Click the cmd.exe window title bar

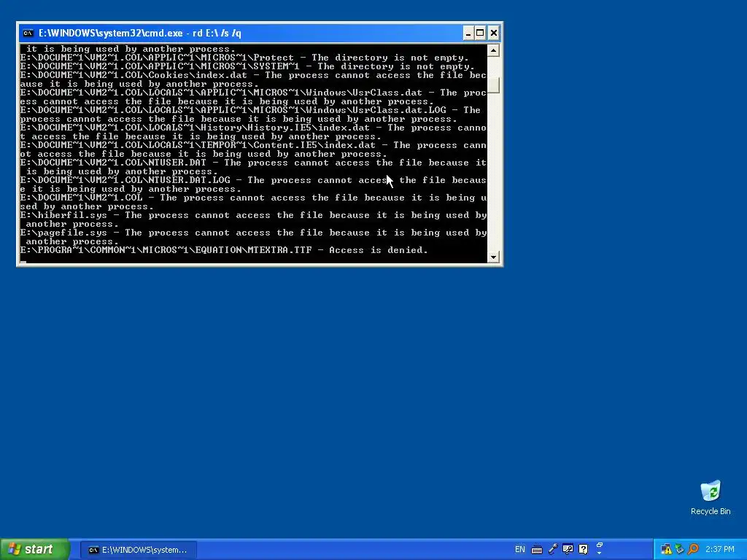click(241, 33)
